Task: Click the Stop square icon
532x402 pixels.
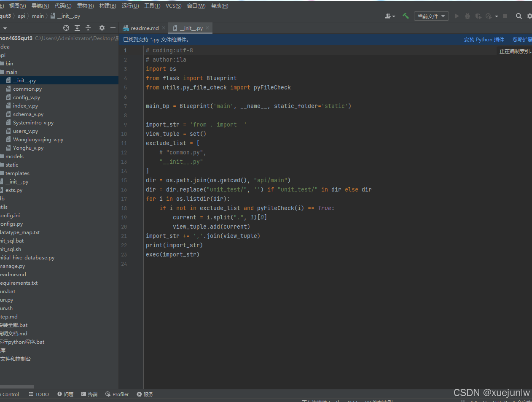Action: pyautogui.click(x=505, y=16)
